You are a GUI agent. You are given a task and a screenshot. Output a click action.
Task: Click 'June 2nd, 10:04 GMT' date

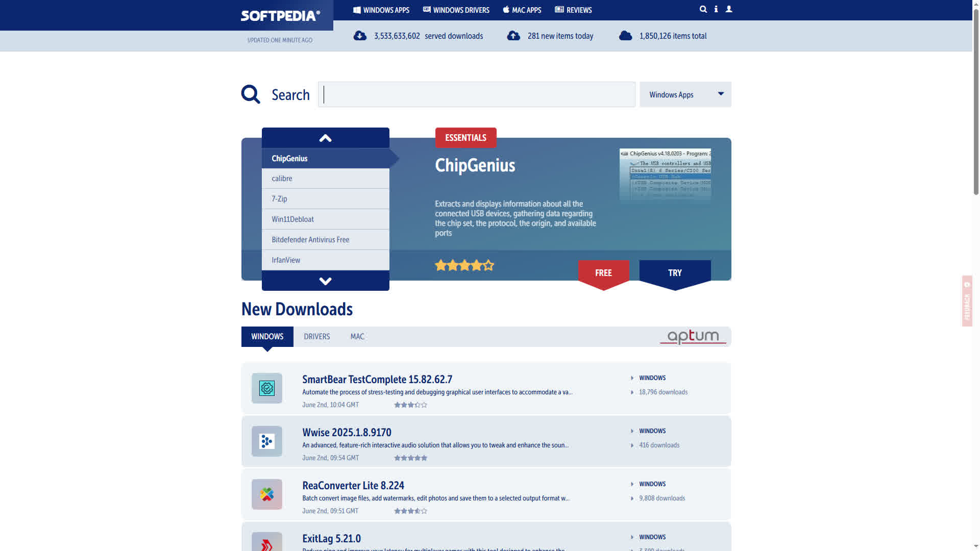pos(330,405)
